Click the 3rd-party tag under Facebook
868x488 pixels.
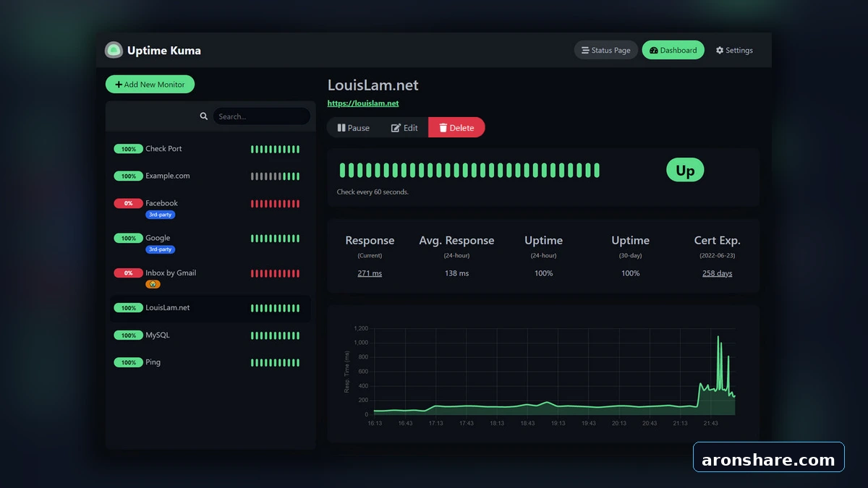[160, 215]
